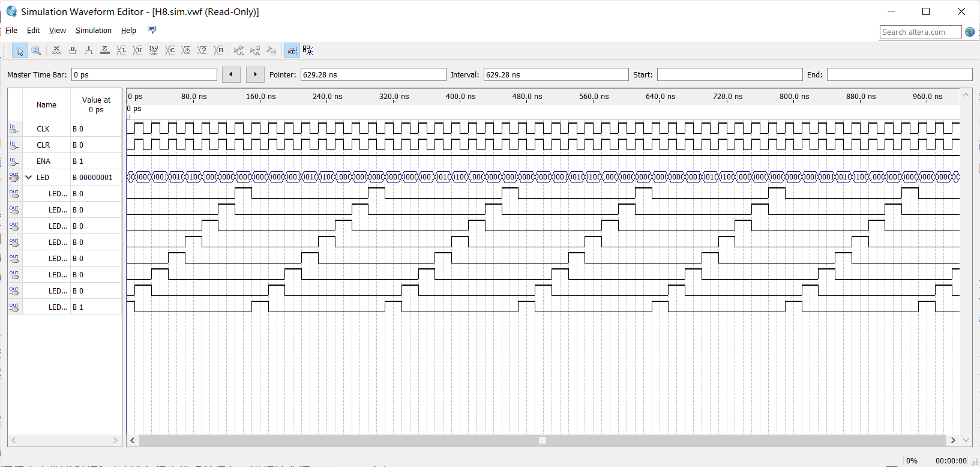Click the 160.0 ns timeline marker

[x=260, y=96]
